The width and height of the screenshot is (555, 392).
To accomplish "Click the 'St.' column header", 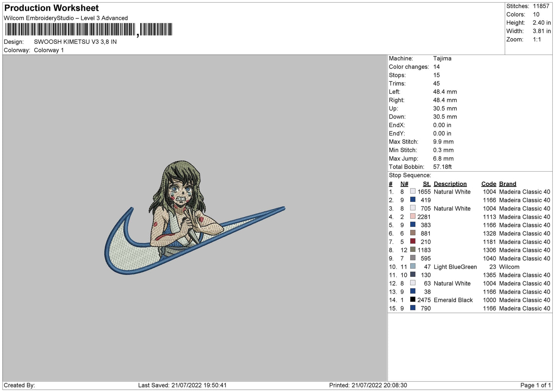I will (x=427, y=184).
